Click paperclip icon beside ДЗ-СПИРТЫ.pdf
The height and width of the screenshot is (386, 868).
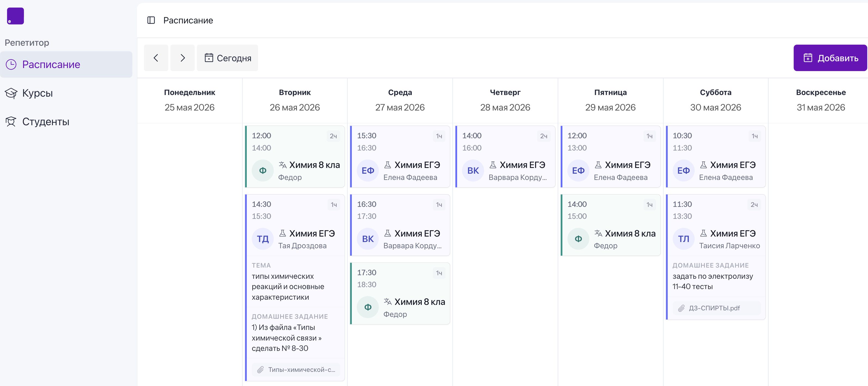(681, 308)
